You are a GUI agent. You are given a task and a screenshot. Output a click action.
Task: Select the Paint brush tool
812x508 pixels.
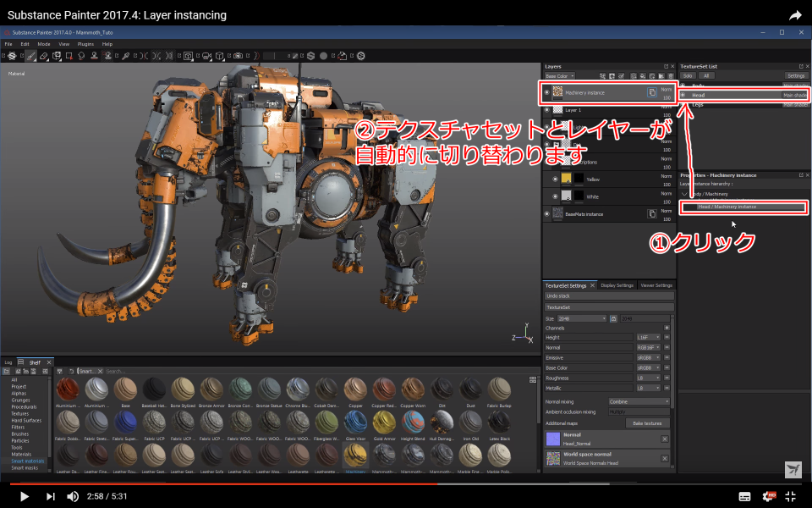[31, 56]
